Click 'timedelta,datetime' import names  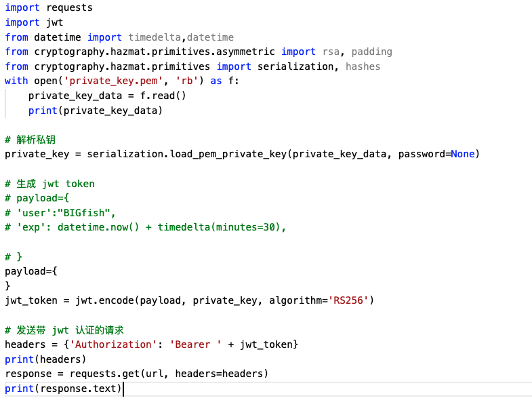tap(181, 37)
